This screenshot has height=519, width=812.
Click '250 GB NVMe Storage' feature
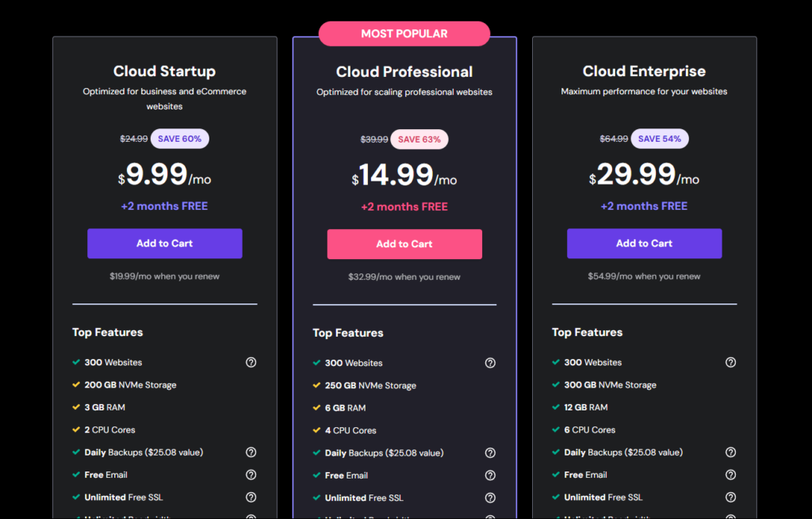point(370,386)
